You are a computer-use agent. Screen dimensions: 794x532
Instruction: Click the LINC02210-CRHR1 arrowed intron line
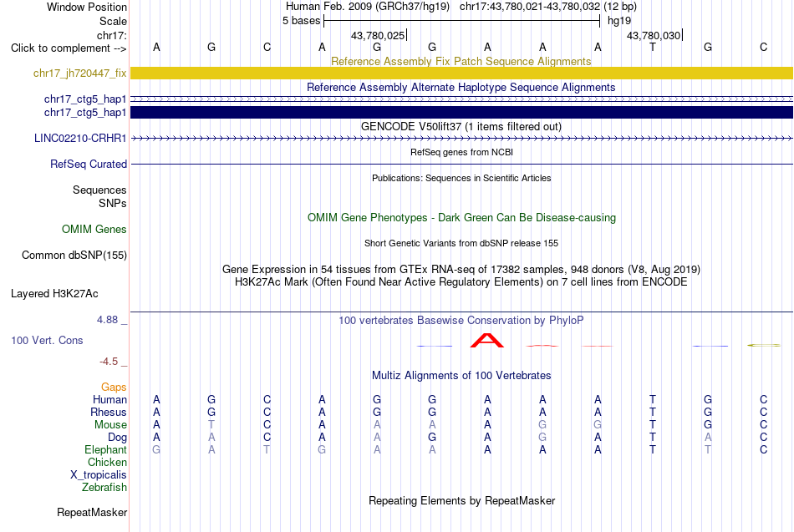462,138
